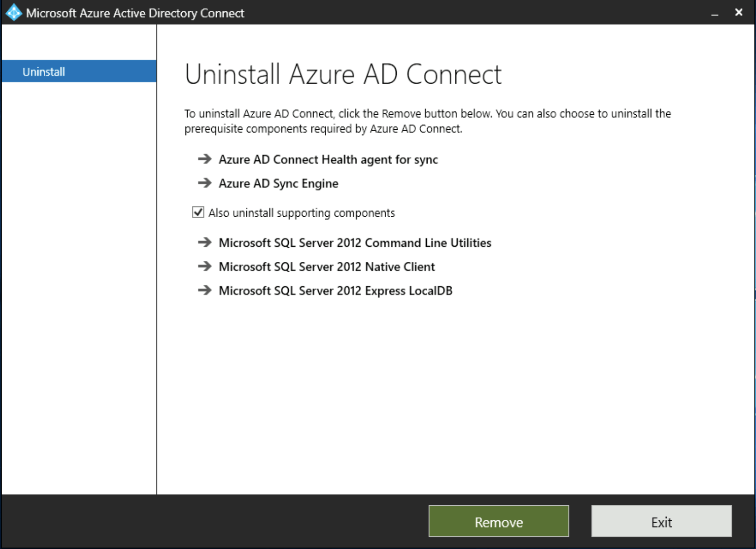
Task: Click the Azure AD Connect logo in the title bar
Action: pos(13,12)
